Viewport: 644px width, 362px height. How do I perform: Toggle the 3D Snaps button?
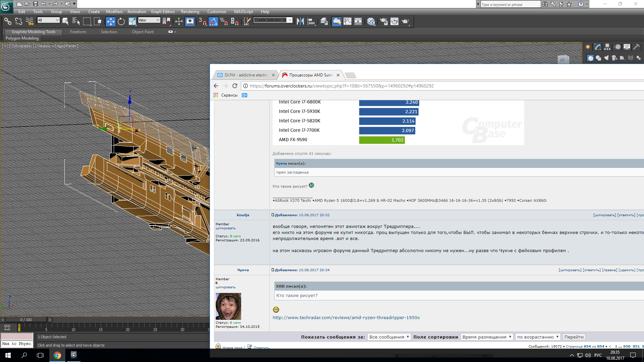pos(202,21)
